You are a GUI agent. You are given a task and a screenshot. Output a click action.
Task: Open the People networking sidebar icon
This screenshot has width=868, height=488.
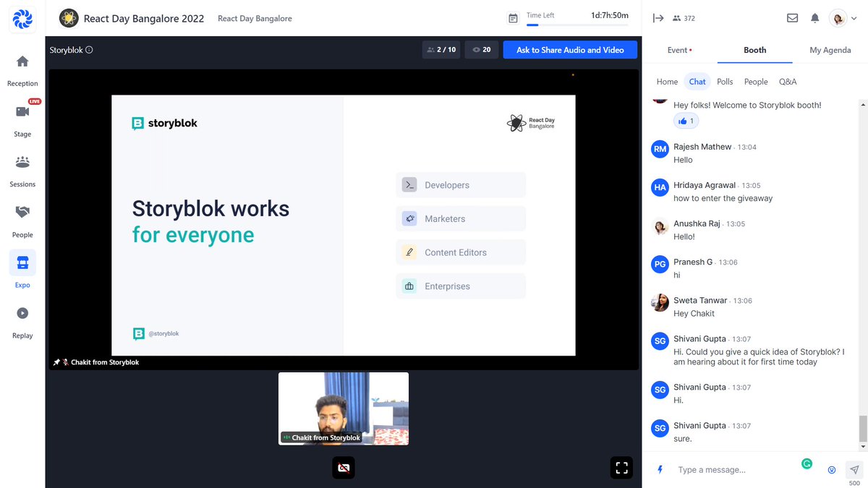[x=22, y=213]
